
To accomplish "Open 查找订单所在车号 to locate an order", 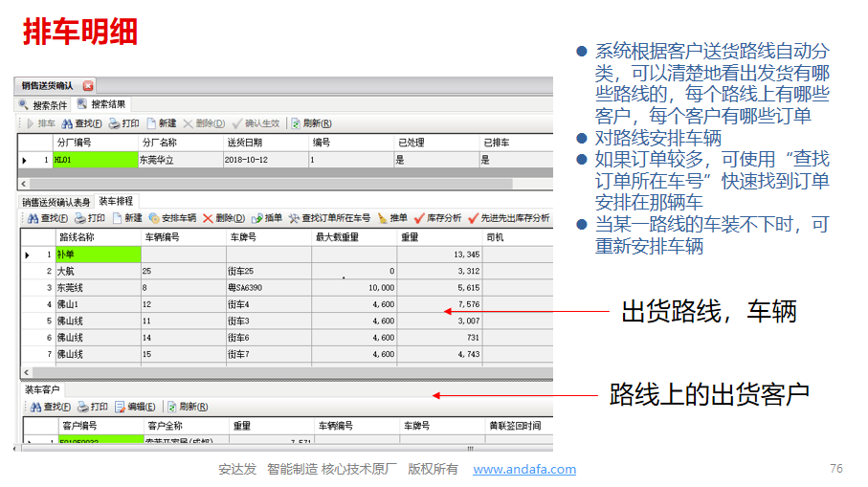I will click(x=330, y=218).
